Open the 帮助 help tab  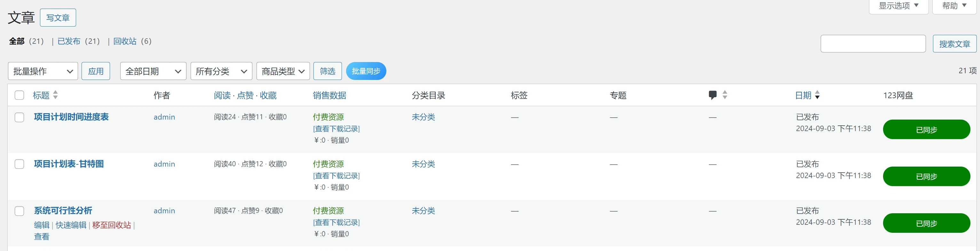pyautogui.click(x=954, y=6)
